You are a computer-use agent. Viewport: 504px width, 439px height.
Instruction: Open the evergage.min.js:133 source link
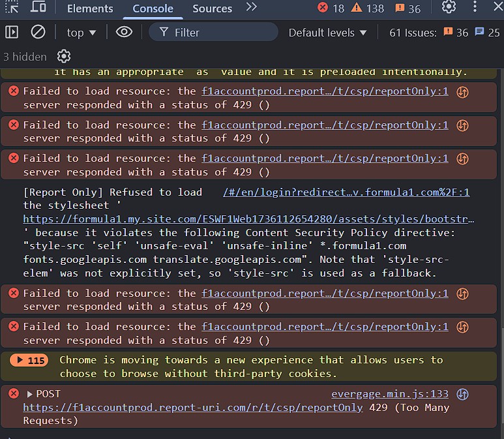pyautogui.click(x=390, y=394)
